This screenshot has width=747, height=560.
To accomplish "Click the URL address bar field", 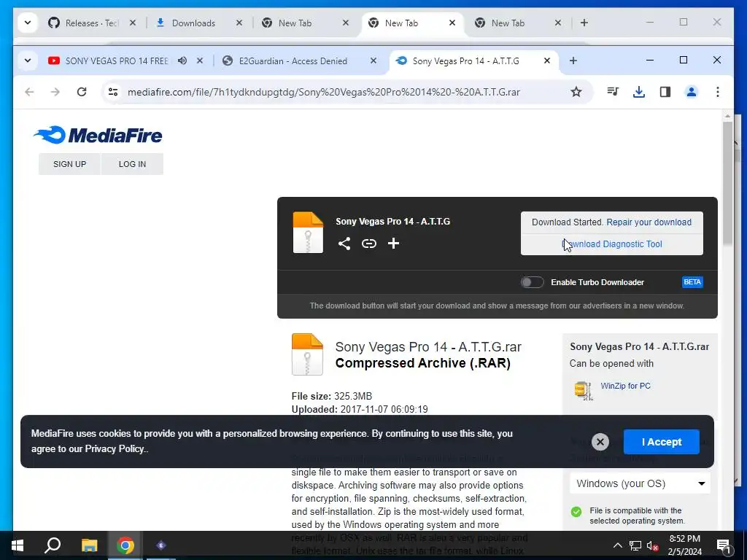I will click(x=324, y=92).
